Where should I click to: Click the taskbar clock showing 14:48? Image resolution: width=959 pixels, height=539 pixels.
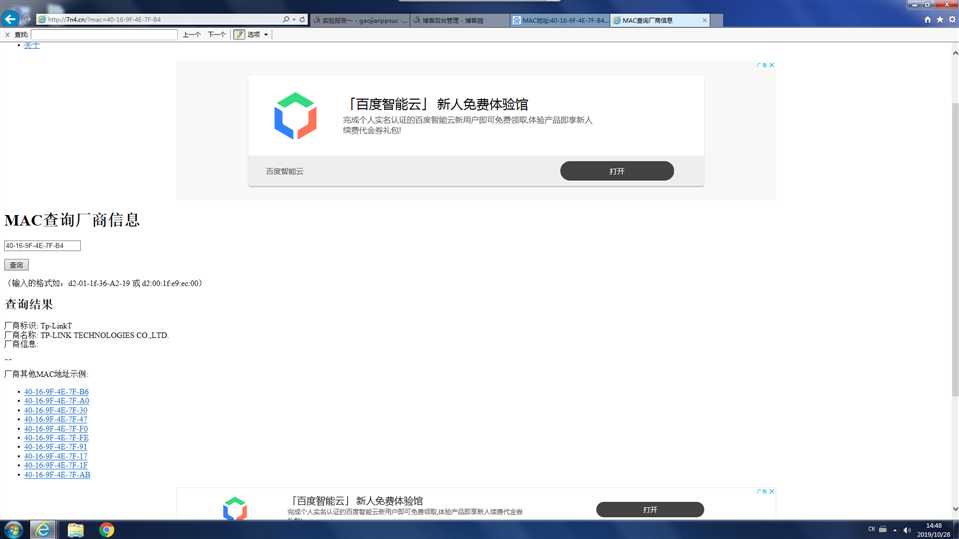point(934,530)
